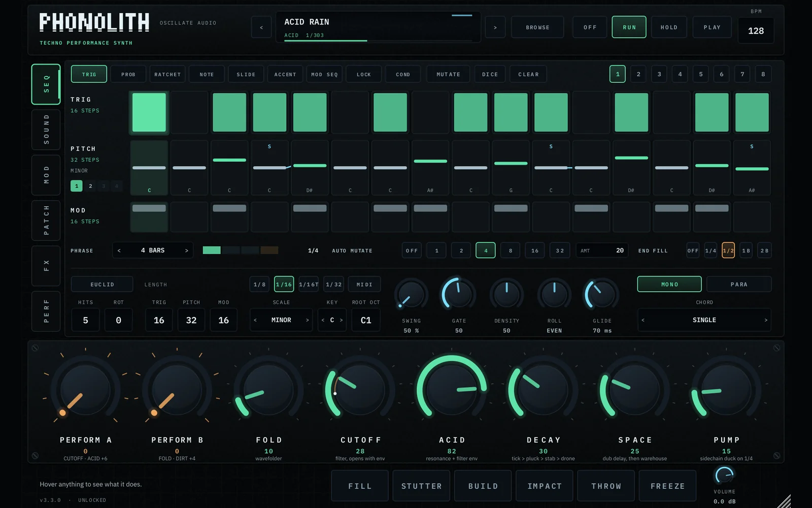Set End Fill to 1/4
Screen dimensions: 812x508
click(710, 250)
